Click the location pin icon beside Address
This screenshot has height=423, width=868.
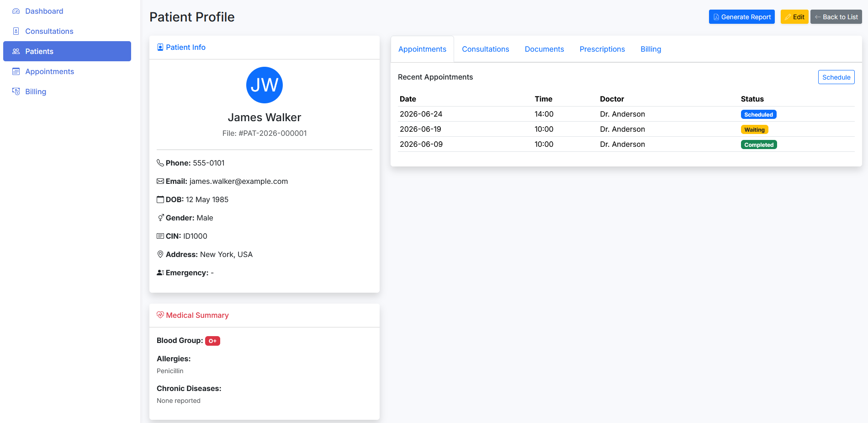point(160,254)
